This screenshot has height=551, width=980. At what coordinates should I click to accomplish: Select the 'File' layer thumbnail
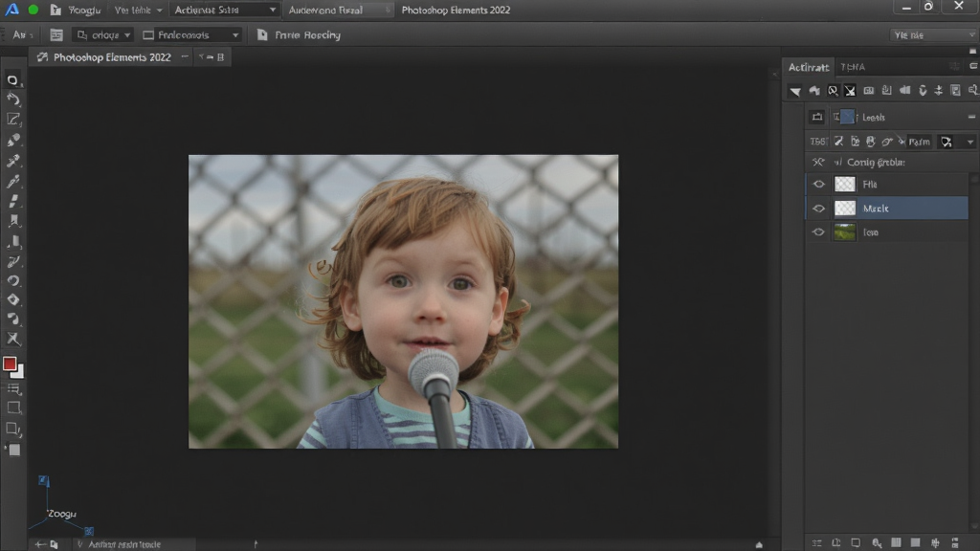[x=845, y=185]
